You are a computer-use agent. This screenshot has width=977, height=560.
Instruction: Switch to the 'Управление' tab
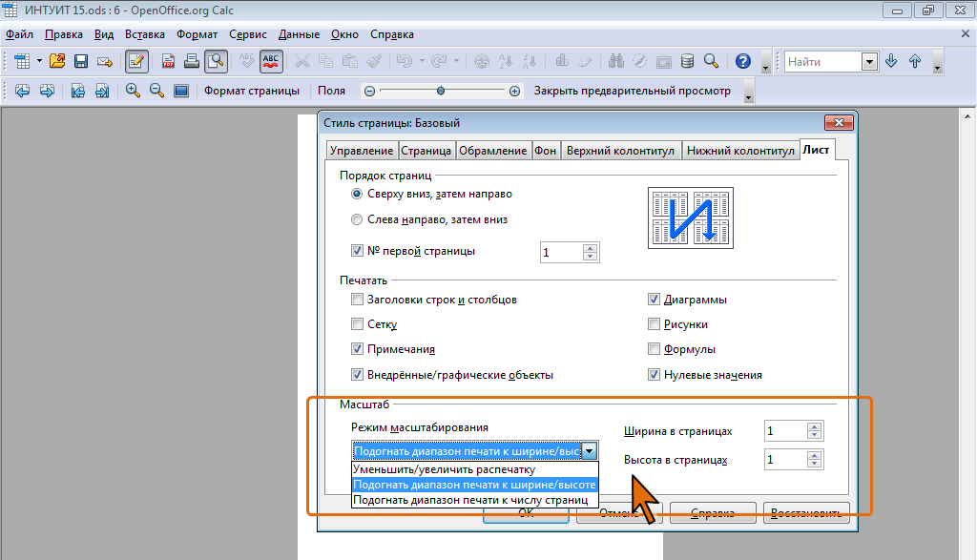[x=362, y=151]
